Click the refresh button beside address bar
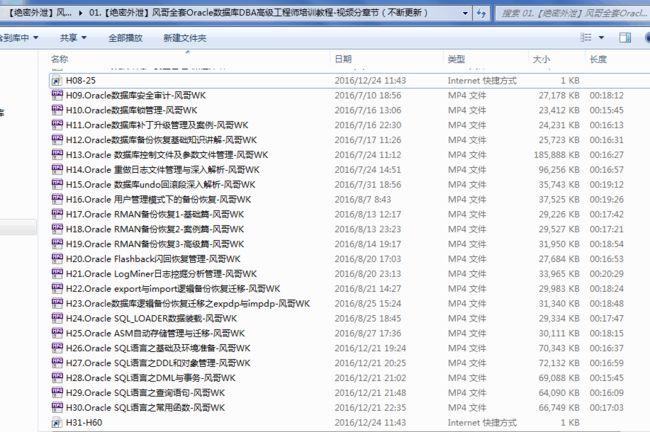This screenshot has width=650, height=432. click(481, 13)
